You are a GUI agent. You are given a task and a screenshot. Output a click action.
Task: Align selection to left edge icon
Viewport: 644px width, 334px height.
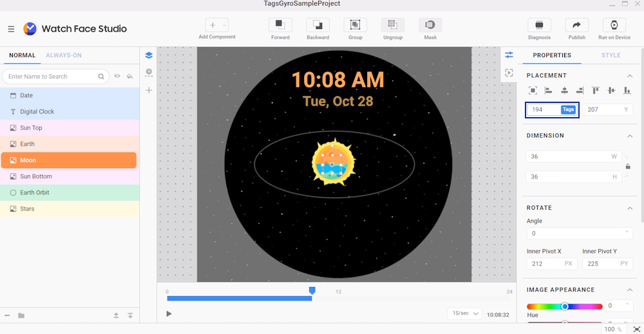pos(549,91)
